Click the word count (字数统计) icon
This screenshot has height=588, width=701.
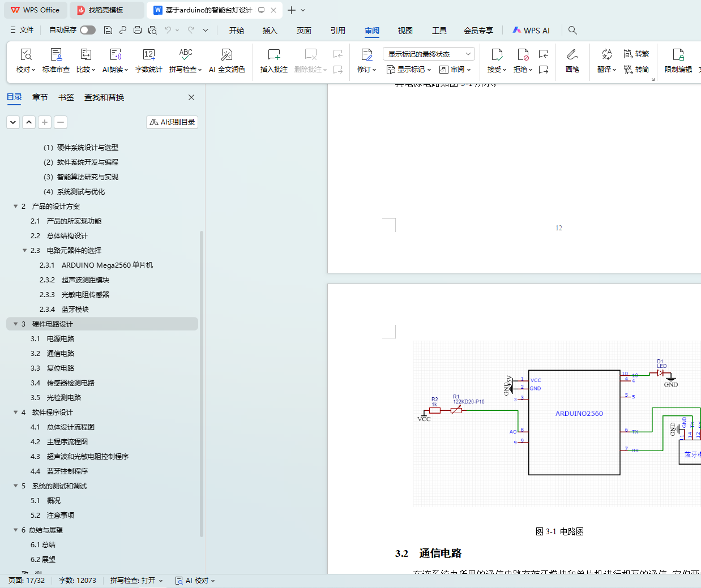click(148, 55)
